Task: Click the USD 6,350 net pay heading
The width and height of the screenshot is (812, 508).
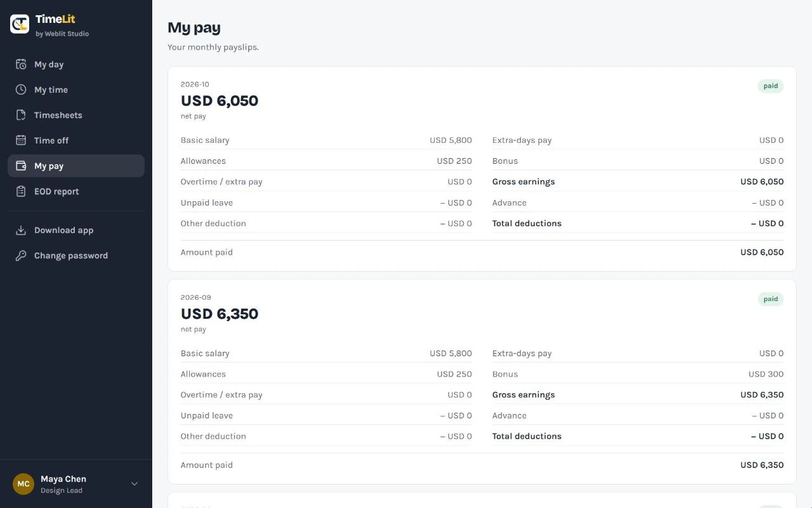Action: point(219,314)
